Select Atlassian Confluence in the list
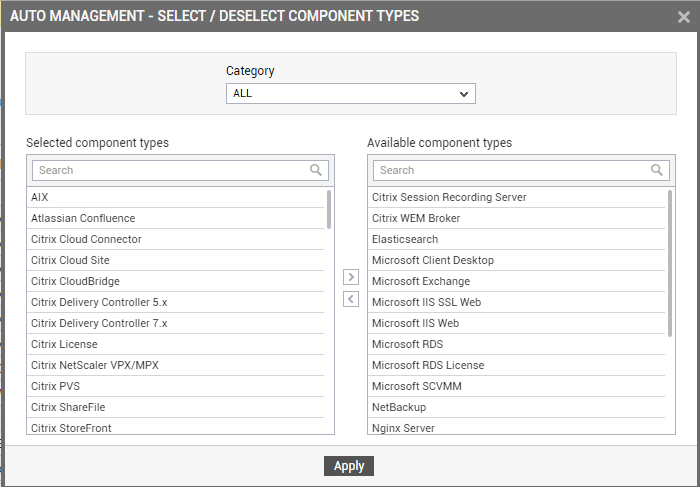700x487 pixels. pos(177,218)
